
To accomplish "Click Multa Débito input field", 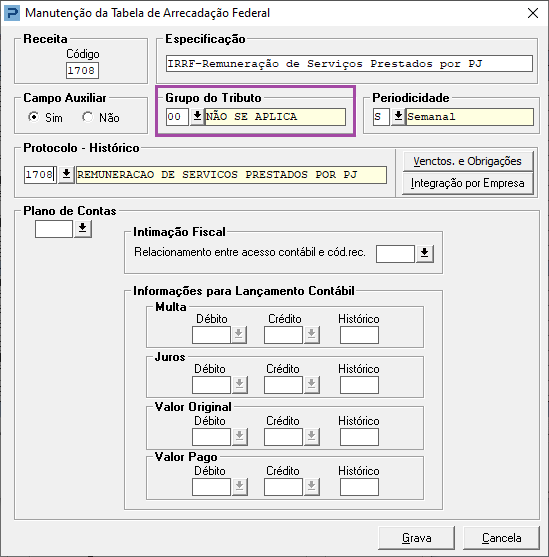I will pos(211,335).
